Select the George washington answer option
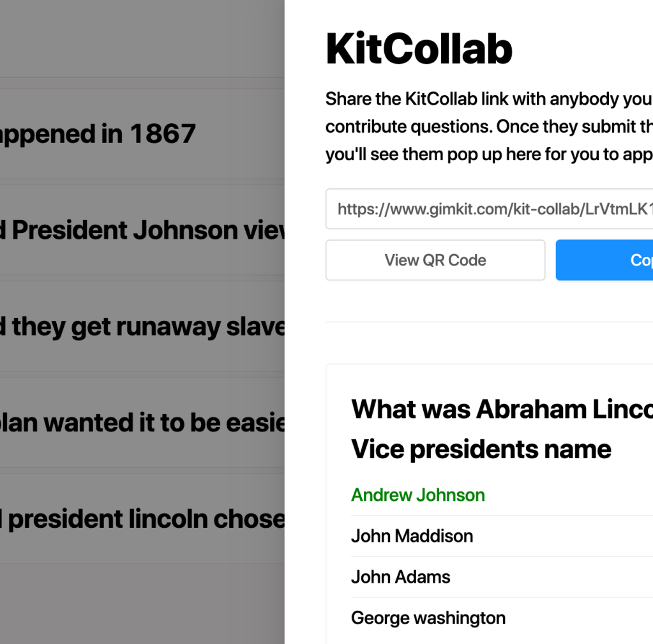The height and width of the screenshot is (644, 653). tap(428, 618)
